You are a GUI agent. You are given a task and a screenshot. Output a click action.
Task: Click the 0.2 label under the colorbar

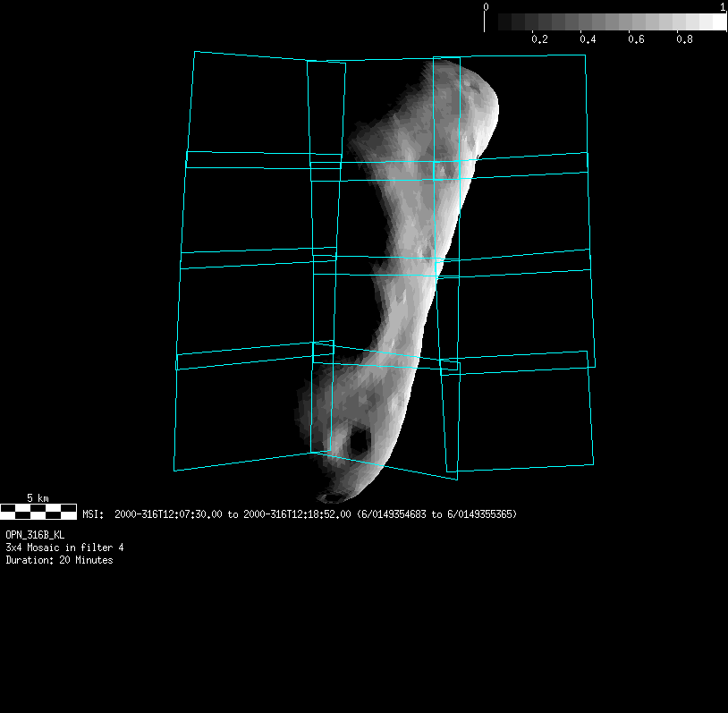click(539, 39)
